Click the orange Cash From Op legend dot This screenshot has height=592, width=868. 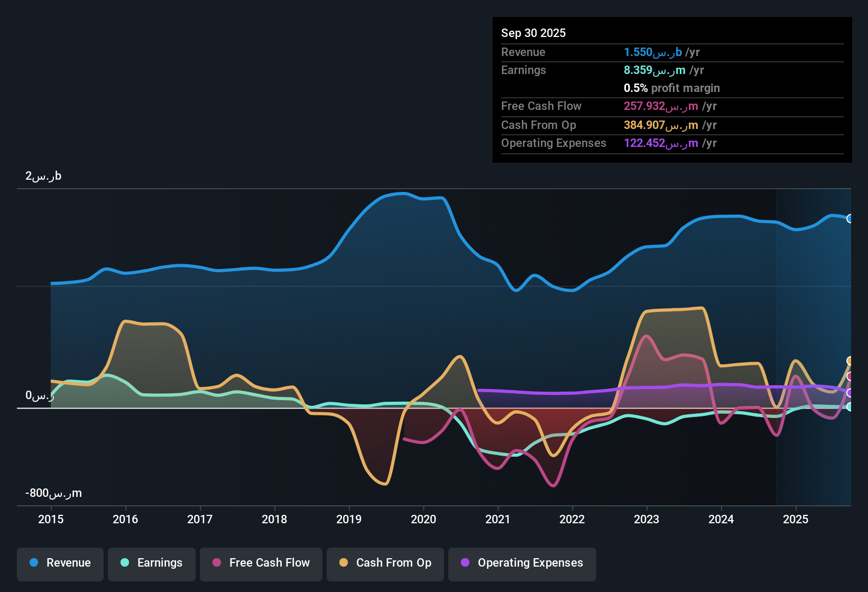pos(344,563)
